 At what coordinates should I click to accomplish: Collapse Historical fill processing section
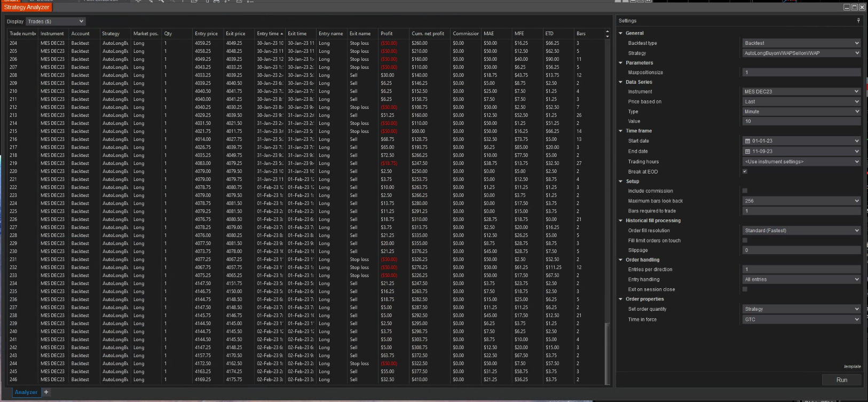(621, 220)
